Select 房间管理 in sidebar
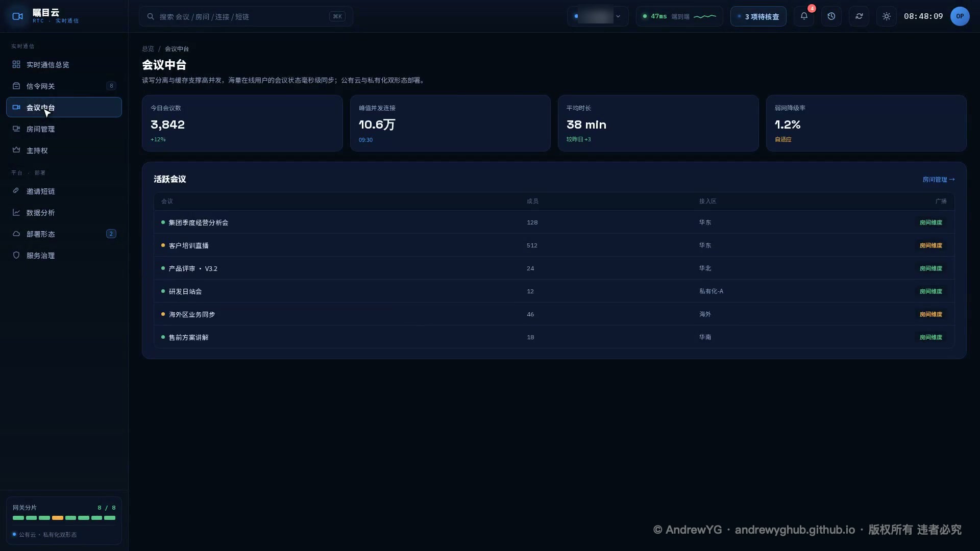Screen dimensions: 980x551 [64, 129]
